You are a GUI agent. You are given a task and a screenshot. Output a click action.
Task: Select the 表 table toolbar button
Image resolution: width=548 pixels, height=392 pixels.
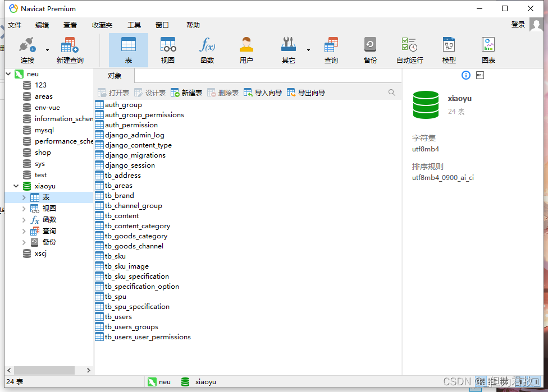(x=129, y=50)
